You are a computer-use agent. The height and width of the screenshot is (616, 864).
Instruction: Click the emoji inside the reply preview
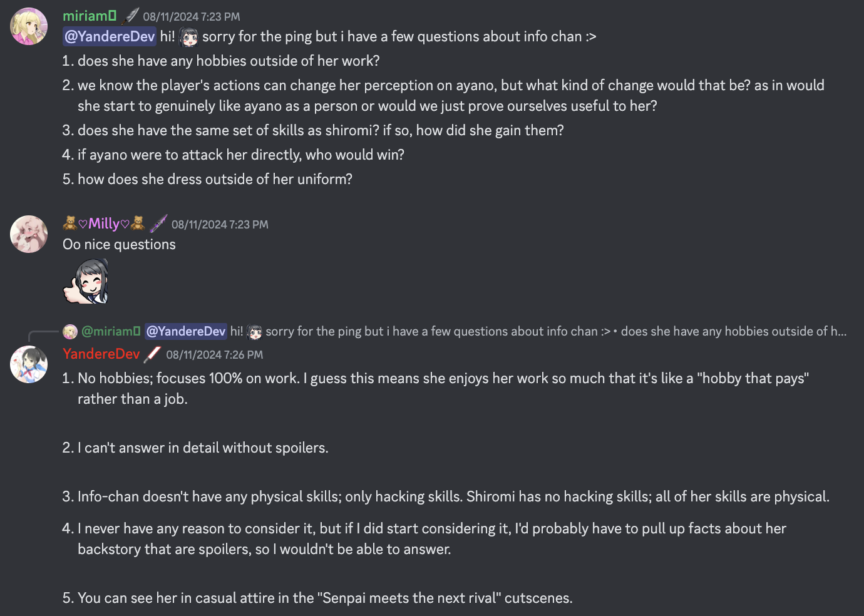click(x=254, y=332)
